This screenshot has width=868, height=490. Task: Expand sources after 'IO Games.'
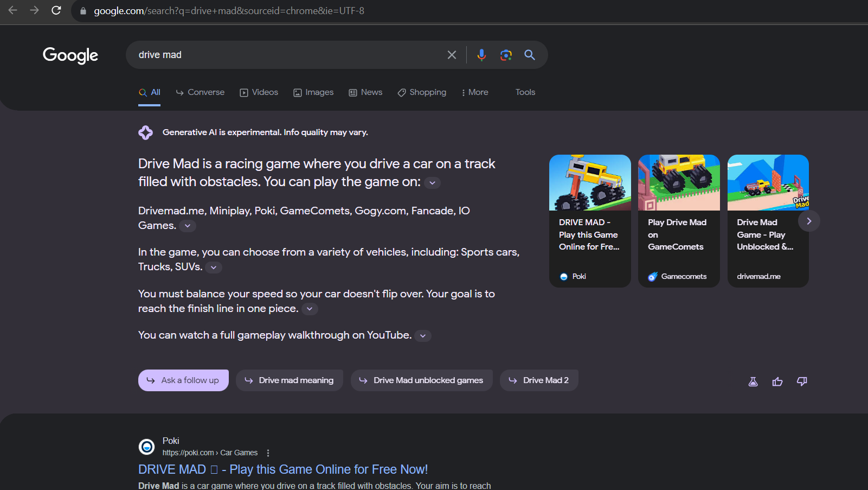[188, 226]
